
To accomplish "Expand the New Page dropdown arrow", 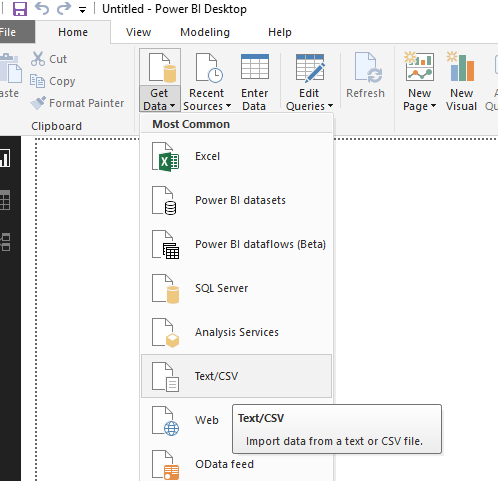I will [433, 106].
